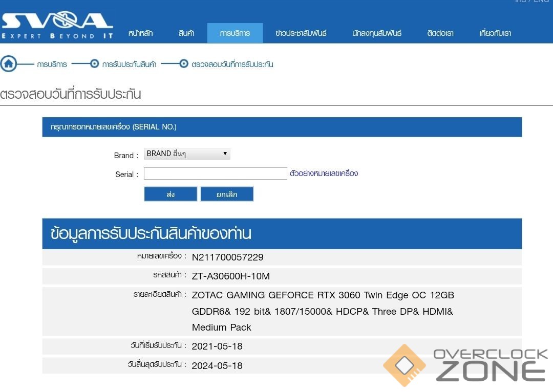Click the SVOA logo
This screenshot has height=392, width=553.
point(57,25)
